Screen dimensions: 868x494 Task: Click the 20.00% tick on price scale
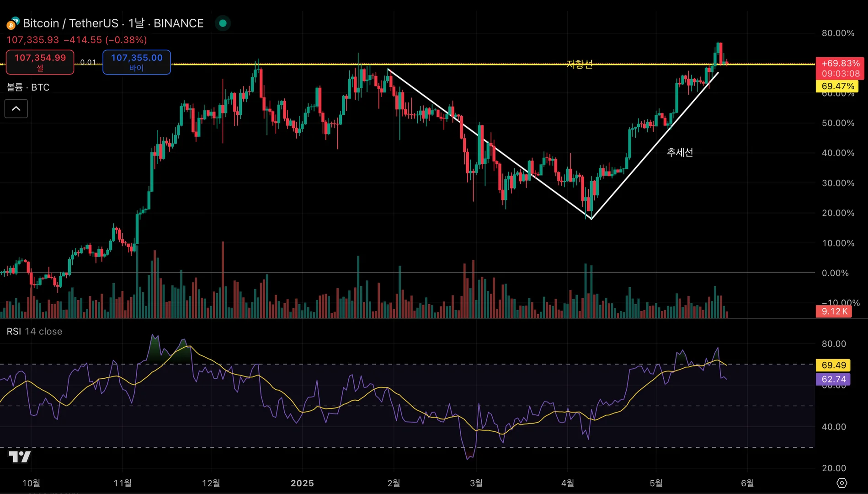pos(838,213)
